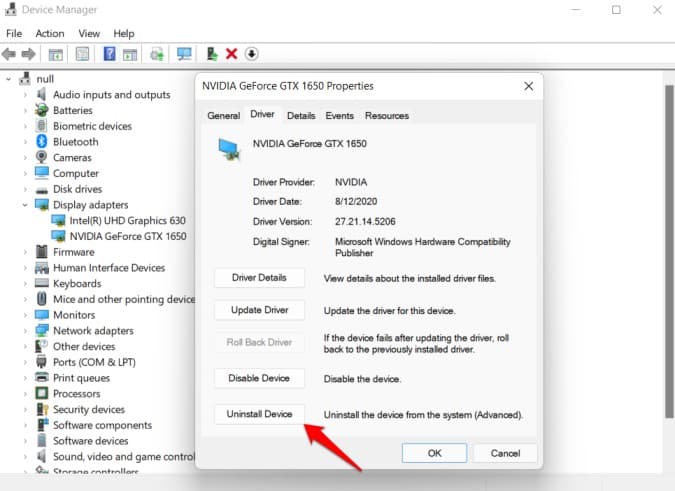Screen dimensions: 675x491
Task: Open the File menu
Action: (x=14, y=33)
